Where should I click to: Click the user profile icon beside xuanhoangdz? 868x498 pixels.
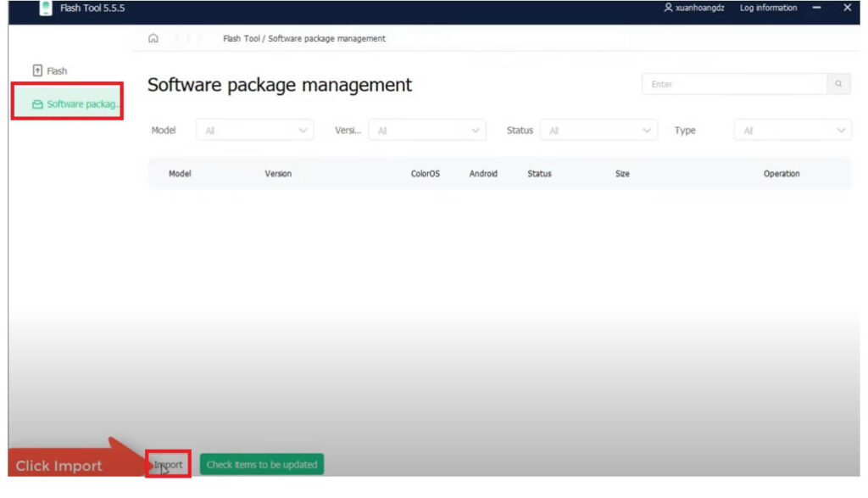[669, 8]
